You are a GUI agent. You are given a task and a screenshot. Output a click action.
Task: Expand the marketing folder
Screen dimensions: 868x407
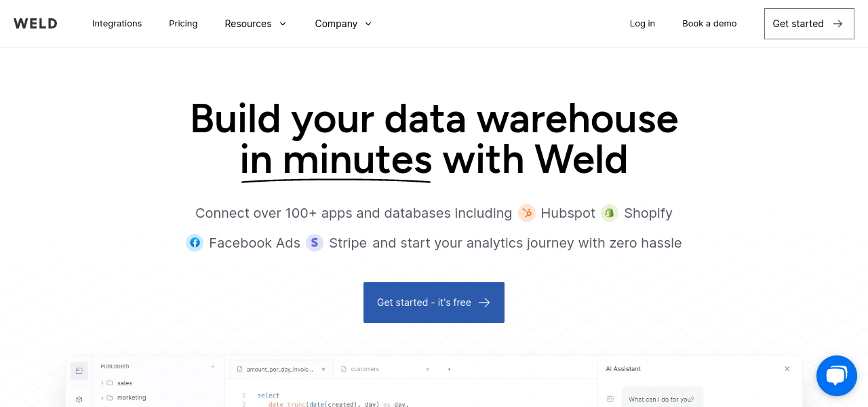pos(102,398)
